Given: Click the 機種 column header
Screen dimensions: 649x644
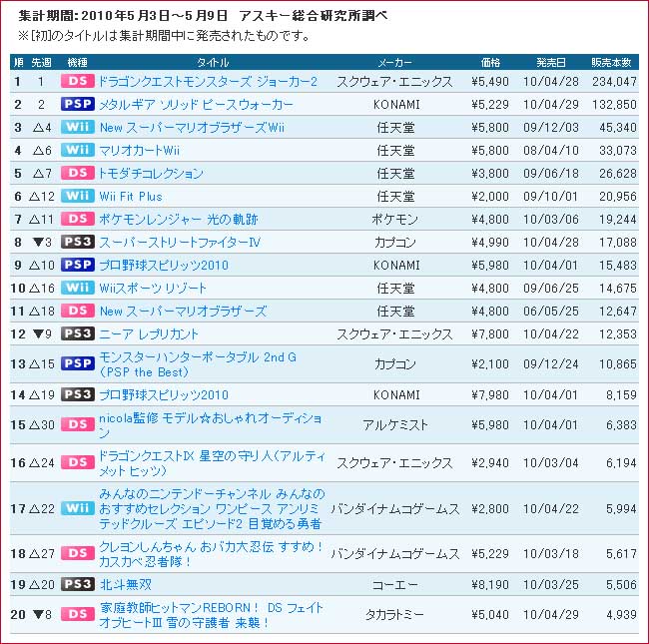Looking at the screenshot, I should [78, 63].
